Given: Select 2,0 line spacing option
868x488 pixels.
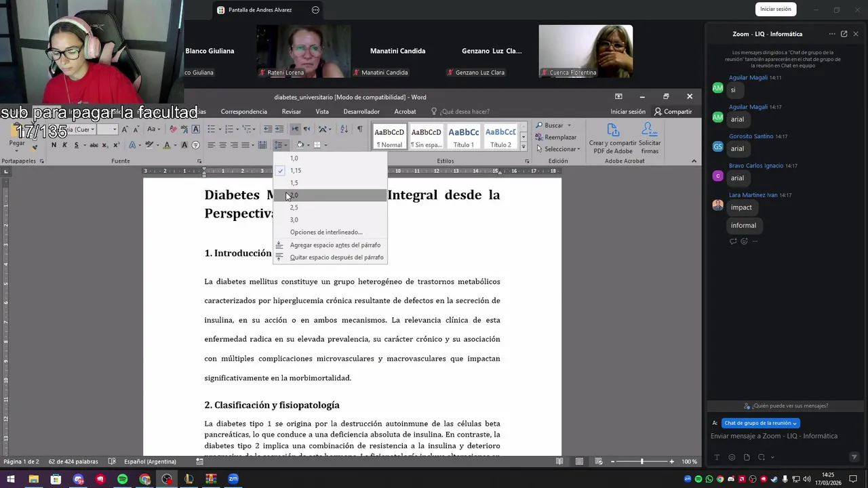Looking at the screenshot, I should pos(330,195).
